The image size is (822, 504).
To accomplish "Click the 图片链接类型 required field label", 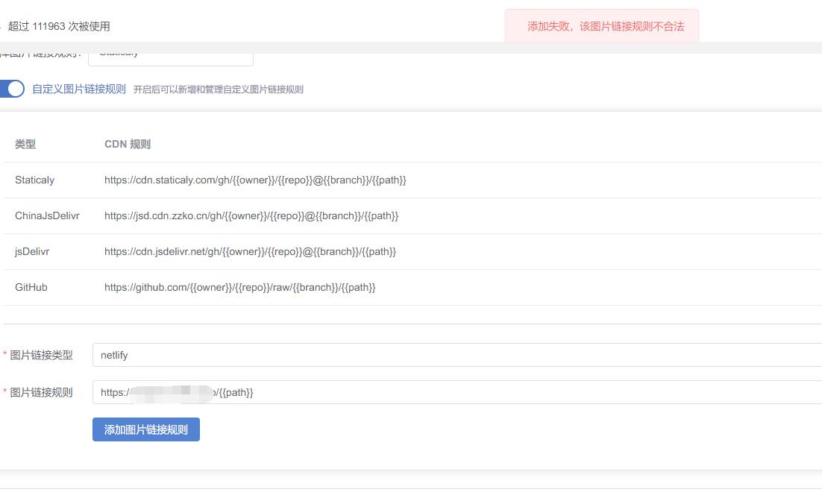I will 40,355.
